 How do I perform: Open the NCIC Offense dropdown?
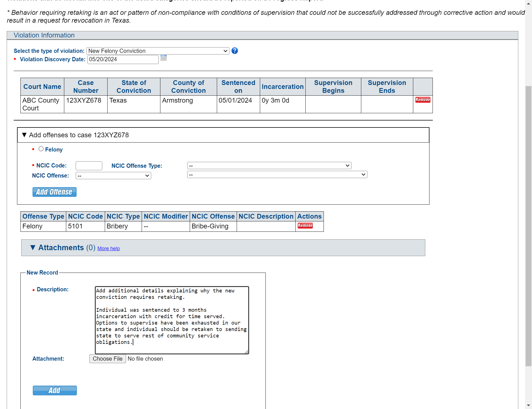tap(113, 176)
